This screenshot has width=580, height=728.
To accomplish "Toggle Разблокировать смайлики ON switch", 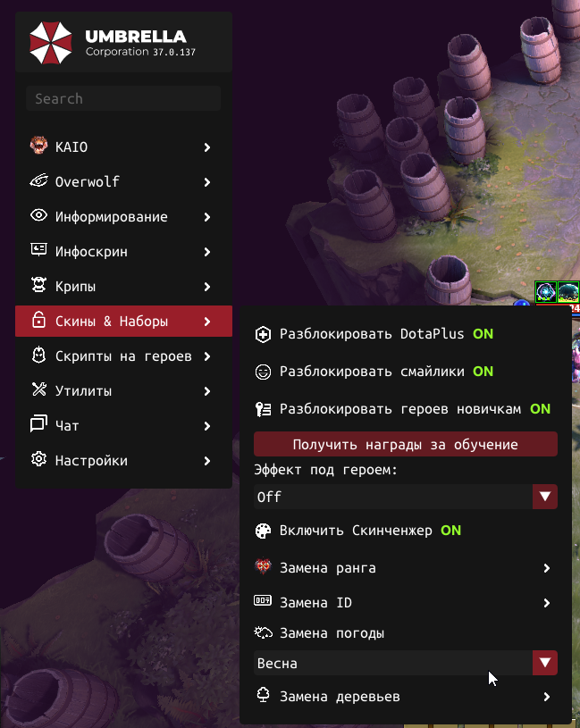I will point(483,372).
